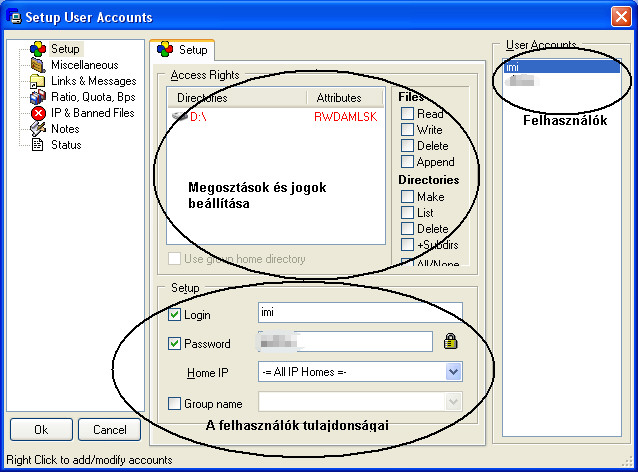638x472 pixels.
Task: Click the padlock icon beside the password
Action: coord(451,342)
